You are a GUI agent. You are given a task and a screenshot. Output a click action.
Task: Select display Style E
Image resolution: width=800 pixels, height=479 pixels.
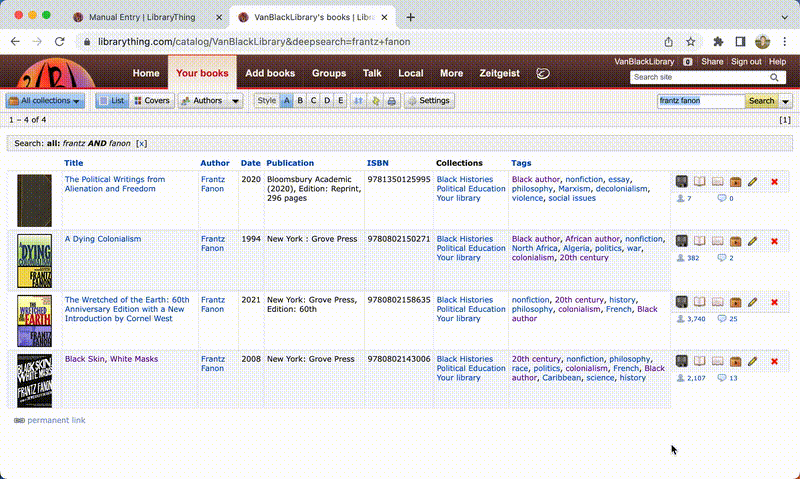click(340, 101)
